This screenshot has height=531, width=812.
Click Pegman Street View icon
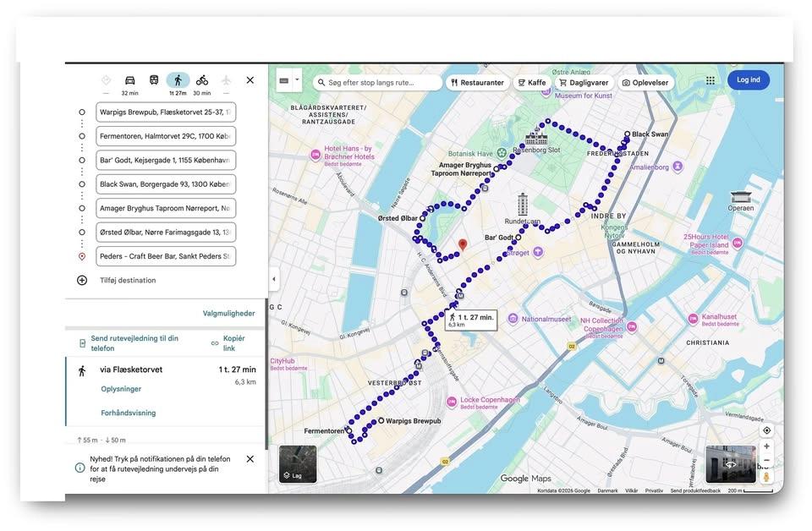click(766, 477)
